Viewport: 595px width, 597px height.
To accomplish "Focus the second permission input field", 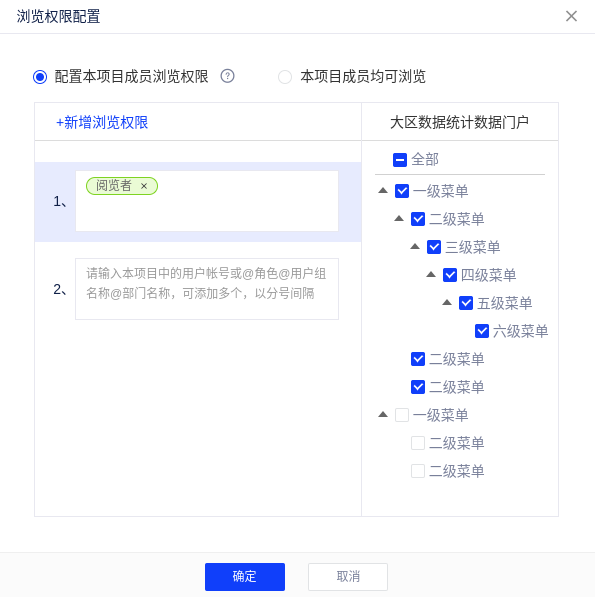I will [207, 289].
